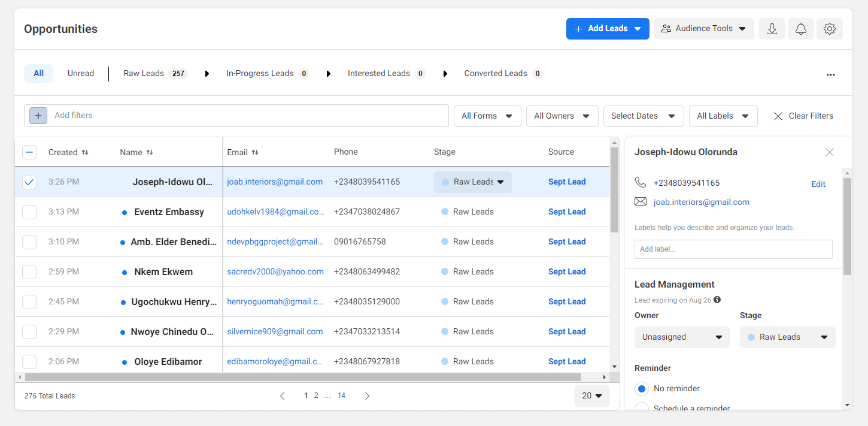Click the Add label input field

coord(733,249)
